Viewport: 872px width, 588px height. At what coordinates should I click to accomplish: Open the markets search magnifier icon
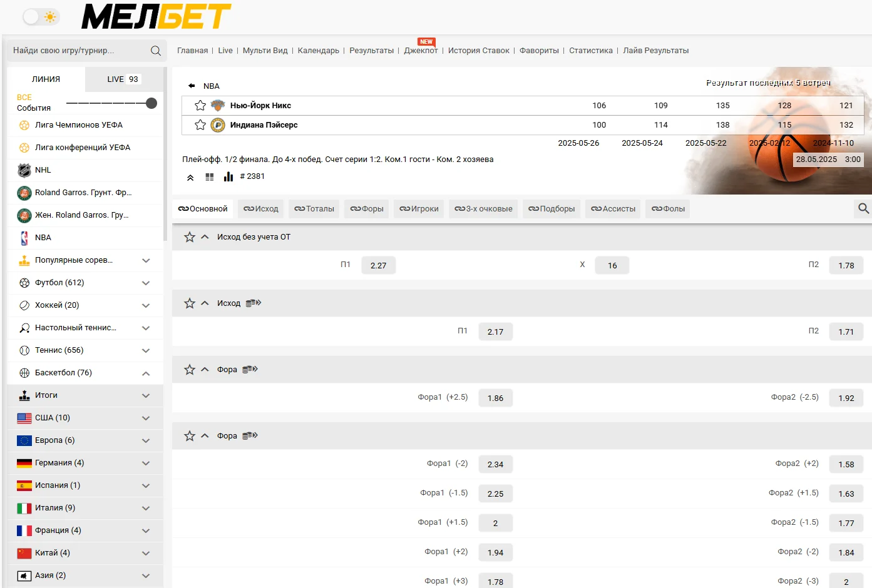pyautogui.click(x=863, y=208)
